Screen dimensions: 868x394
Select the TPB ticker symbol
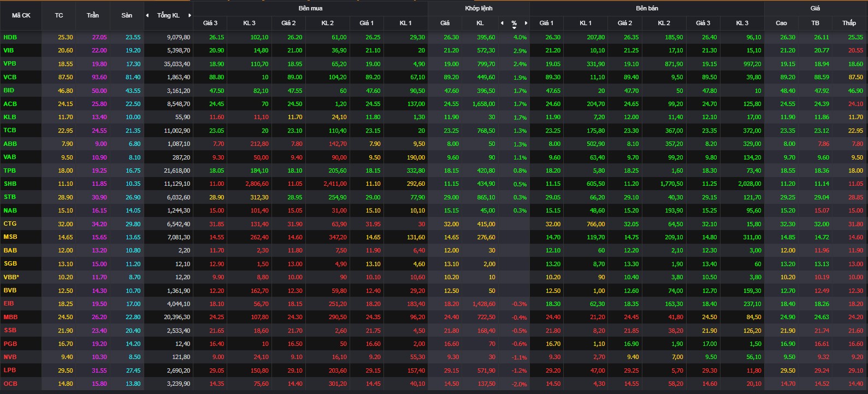pos(10,170)
